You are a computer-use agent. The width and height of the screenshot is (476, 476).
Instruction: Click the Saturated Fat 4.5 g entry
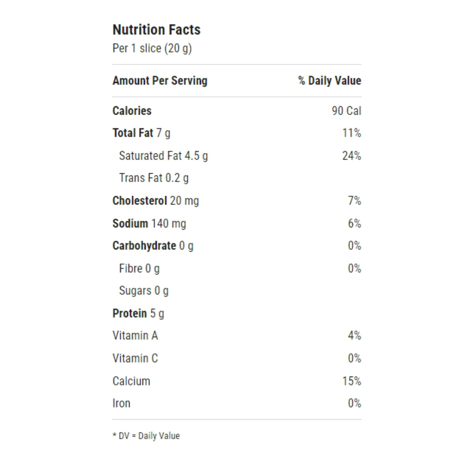pos(164,156)
